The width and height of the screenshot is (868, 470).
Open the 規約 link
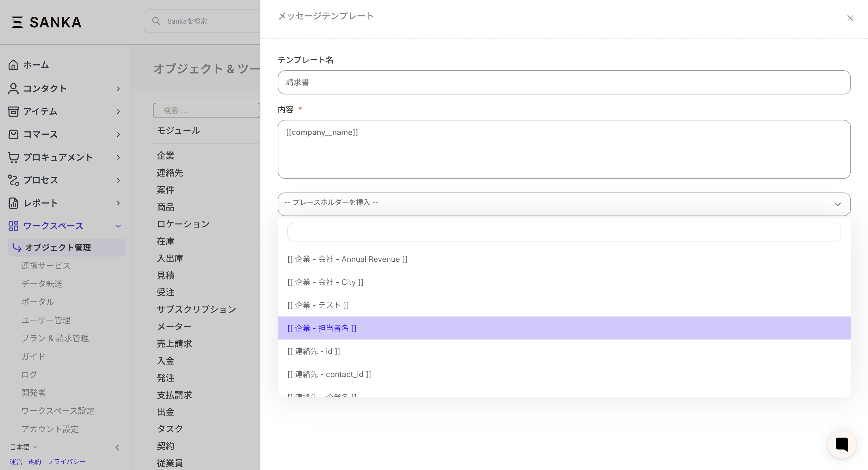point(35,461)
